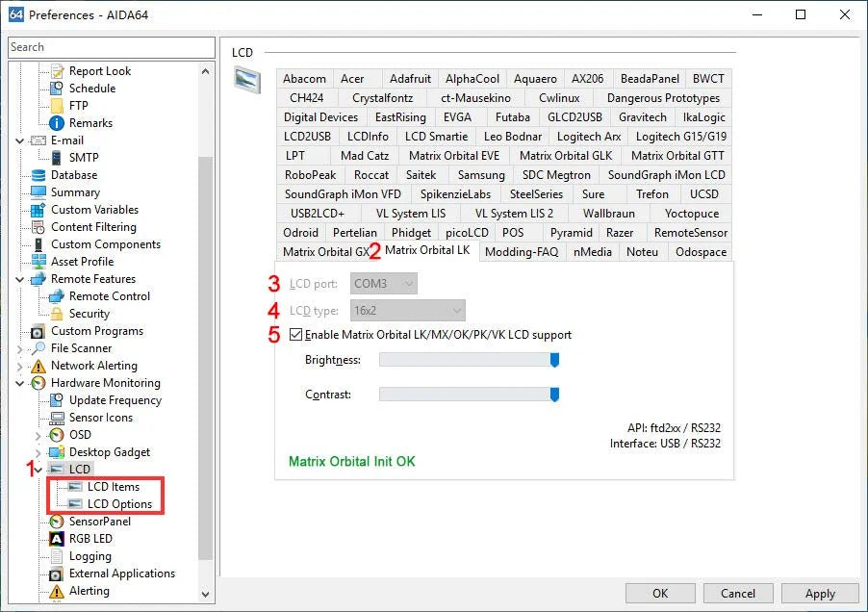Click the Brightness slider handle
The width and height of the screenshot is (868, 612).
click(x=554, y=360)
